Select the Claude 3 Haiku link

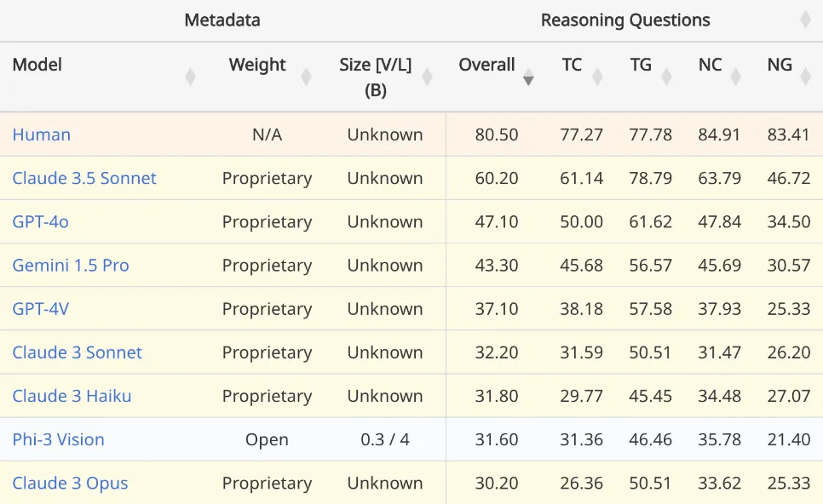(72, 396)
